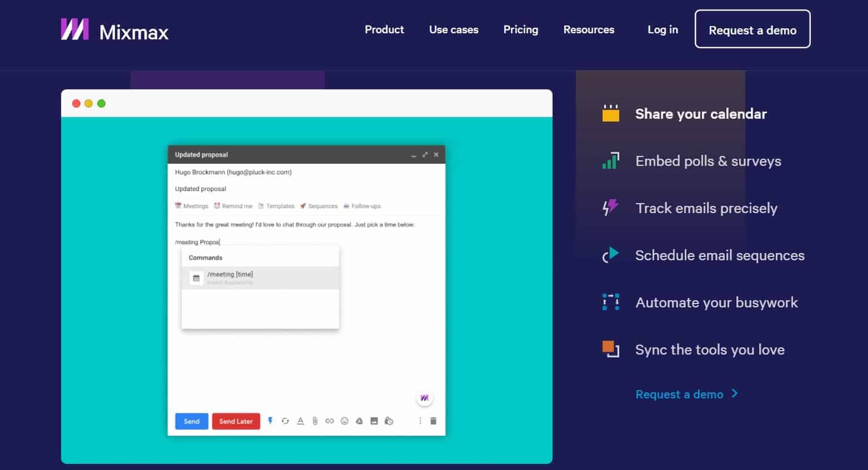Click the calendar icon beside /meeting command
The image size is (868, 470).
pyautogui.click(x=196, y=278)
